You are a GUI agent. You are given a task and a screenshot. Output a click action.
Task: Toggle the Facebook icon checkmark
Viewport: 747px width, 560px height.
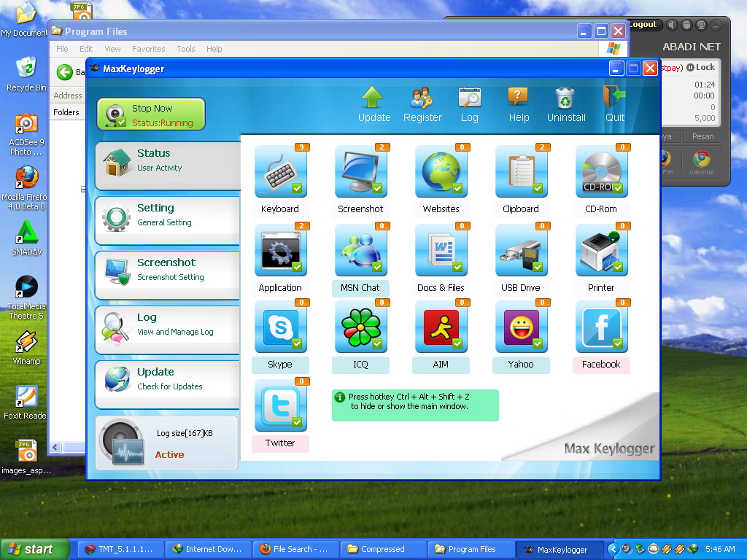pos(618,343)
